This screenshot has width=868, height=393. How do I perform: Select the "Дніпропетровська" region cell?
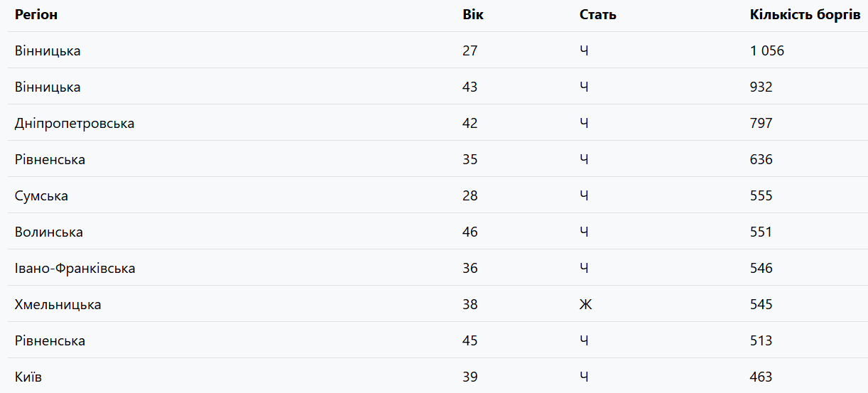[x=75, y=124]
